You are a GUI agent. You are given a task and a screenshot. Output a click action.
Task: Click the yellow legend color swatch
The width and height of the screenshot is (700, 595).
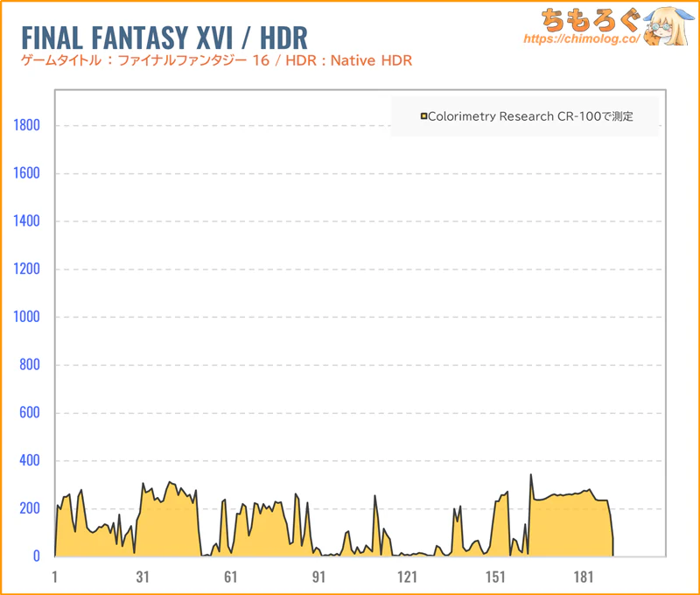pyautogui.click(x=423, y=116)
